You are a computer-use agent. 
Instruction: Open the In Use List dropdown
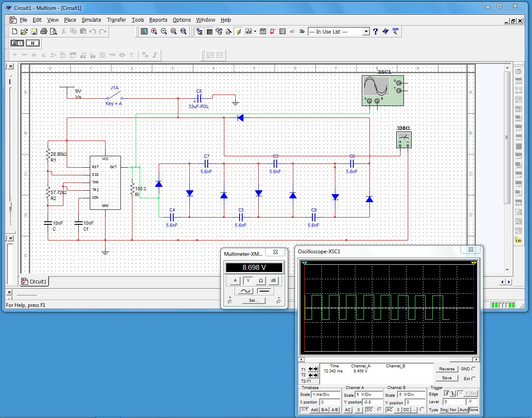click(366, 31)
